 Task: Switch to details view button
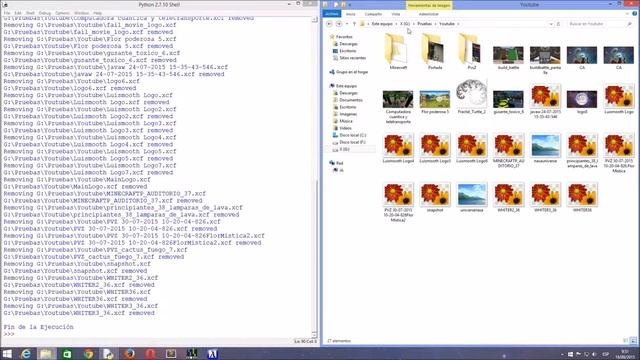click(626, 340)
